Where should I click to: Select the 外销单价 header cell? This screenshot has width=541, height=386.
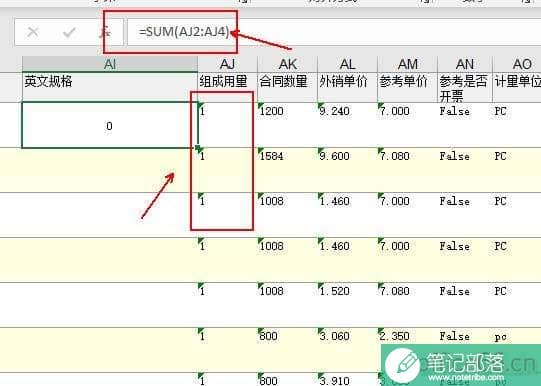347,87
